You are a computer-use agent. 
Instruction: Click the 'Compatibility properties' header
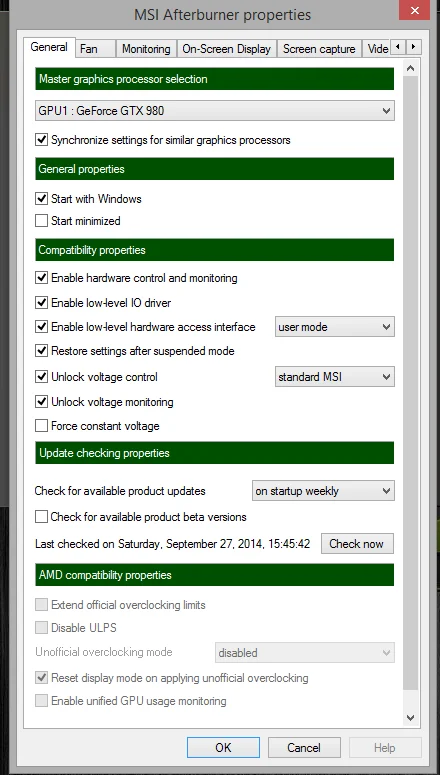point(215,250)
